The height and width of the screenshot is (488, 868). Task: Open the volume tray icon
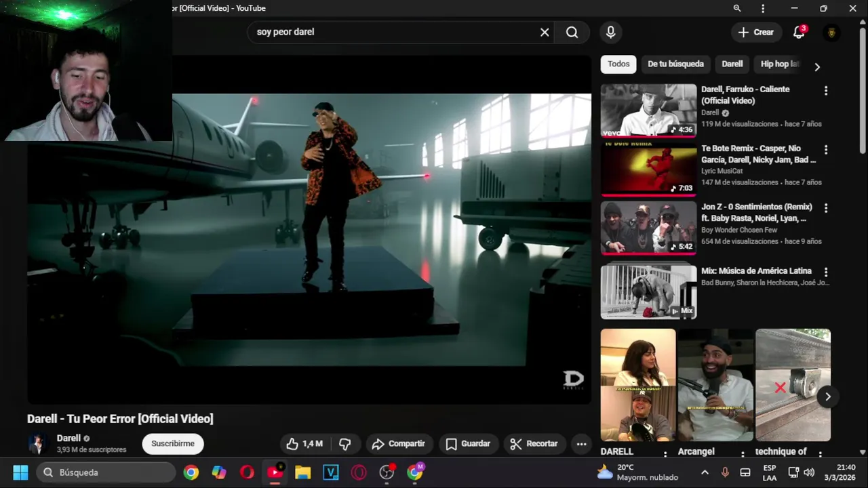click(809, 472)
